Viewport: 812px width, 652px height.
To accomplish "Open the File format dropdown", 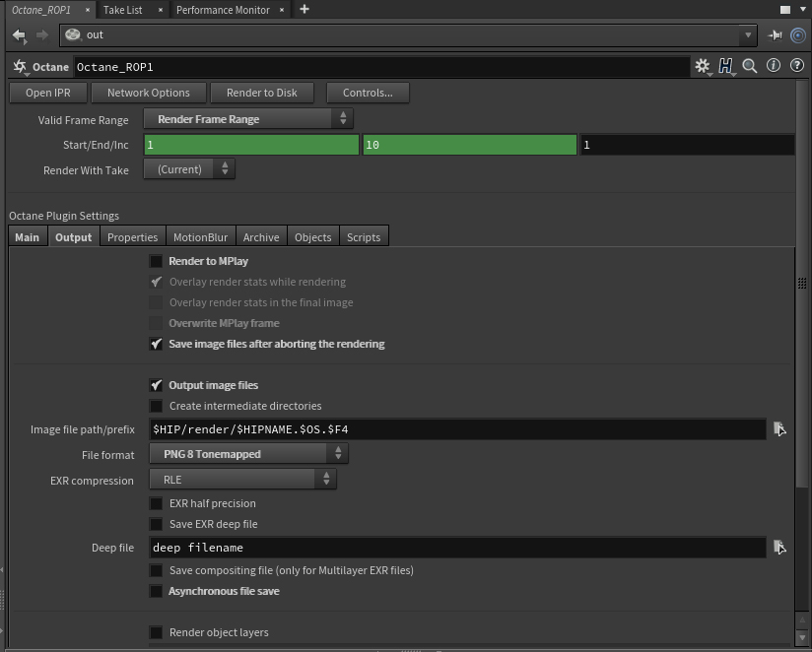I will pyautogui.click(x=248, y=454).
